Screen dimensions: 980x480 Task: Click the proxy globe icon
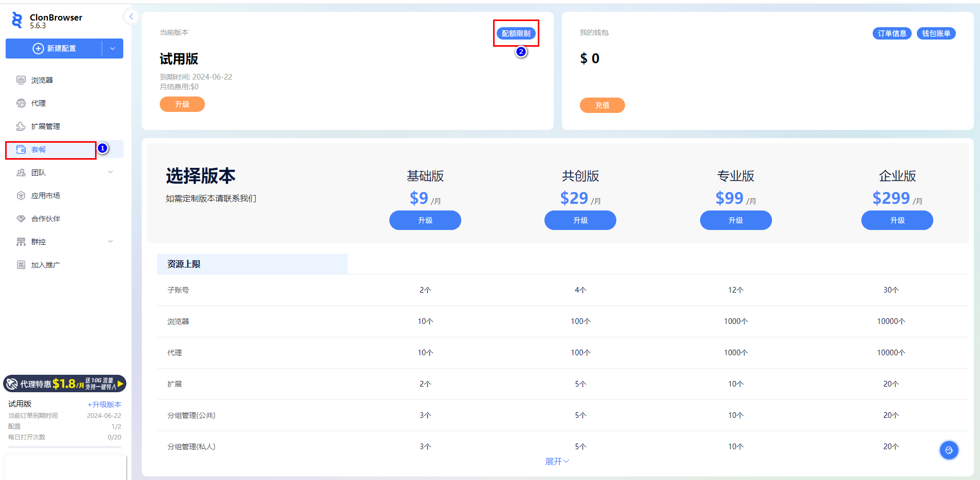pos(21,103)
